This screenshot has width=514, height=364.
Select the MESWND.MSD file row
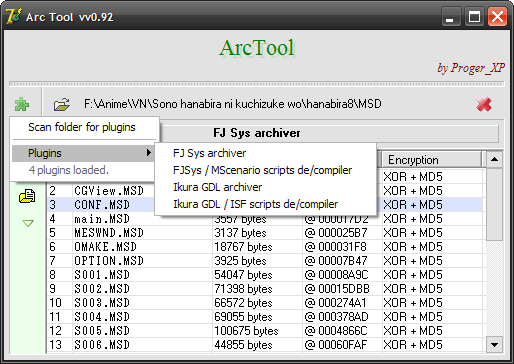[x=265, y=233]
